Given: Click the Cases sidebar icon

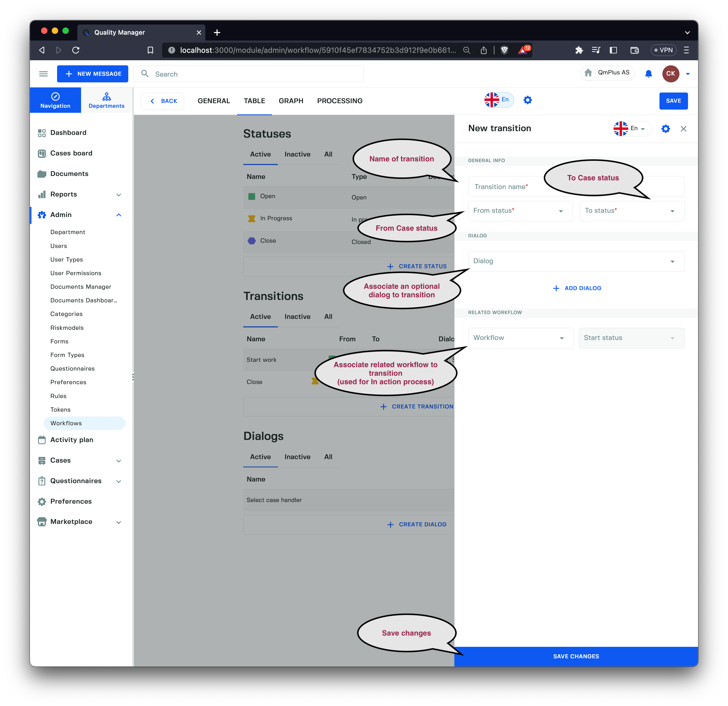Looking at the screenshot, I should [42, 460].
